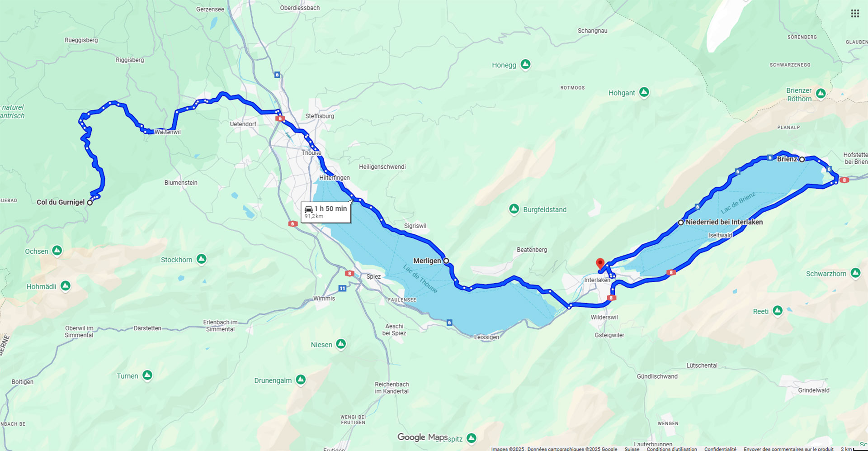
Task: Open the 1 h 50 min route info box
Action: pos(326,212)
